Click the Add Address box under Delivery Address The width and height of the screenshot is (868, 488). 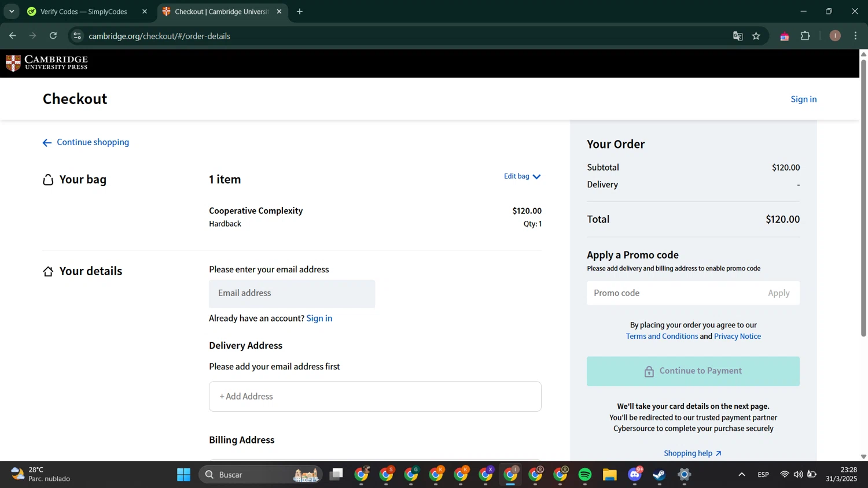(375, 397)
